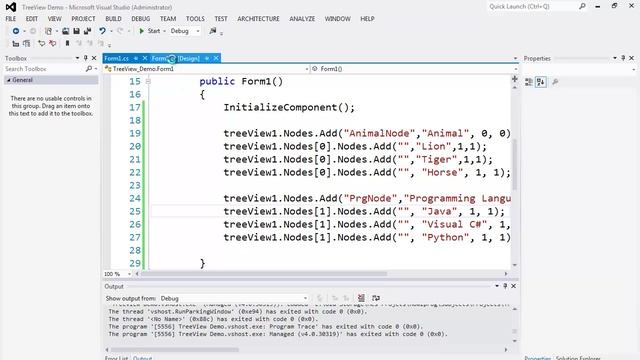Image resolution: width=640 pixels, height=360 pixels.
Task: Sort Properties panel alphabetically
Action: click(x=541, y=82)
